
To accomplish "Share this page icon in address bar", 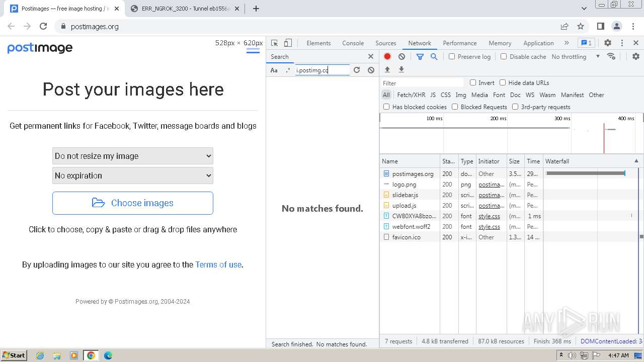I will (565, 26).
